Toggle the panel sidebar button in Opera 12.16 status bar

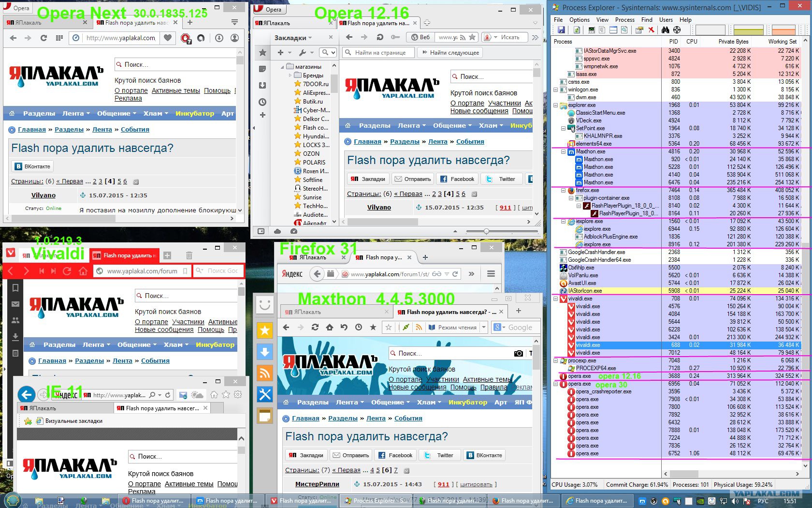[261, 231]
